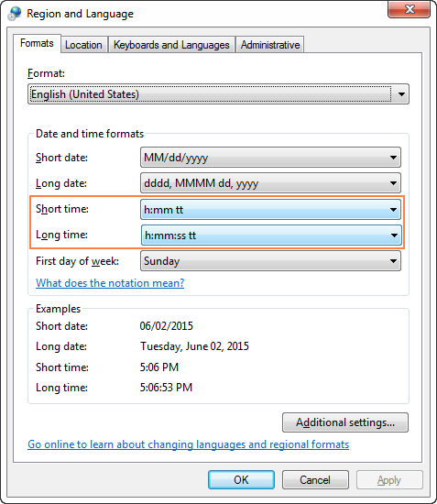The width and height of the screenshot is (437, 504).
Task: Open the Format English (United States) dropdown
Action: click(x=218, y=94)
